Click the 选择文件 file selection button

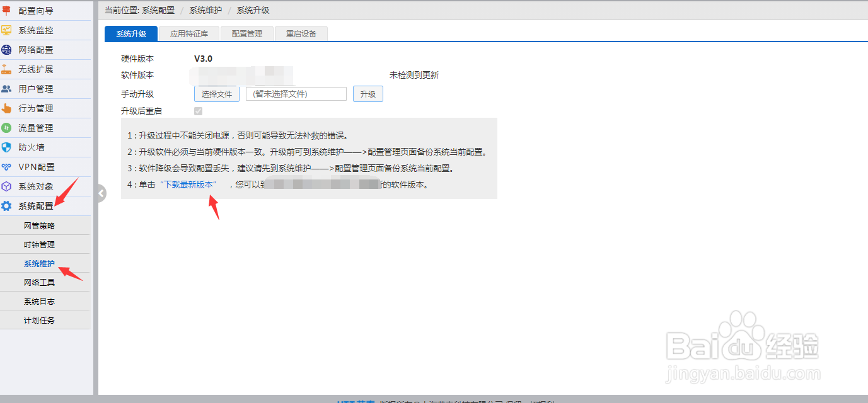[x=216, y=93]
